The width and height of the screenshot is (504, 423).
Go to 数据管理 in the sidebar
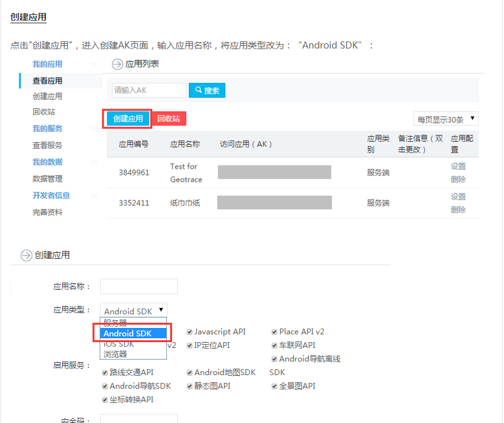click(47, 179)
